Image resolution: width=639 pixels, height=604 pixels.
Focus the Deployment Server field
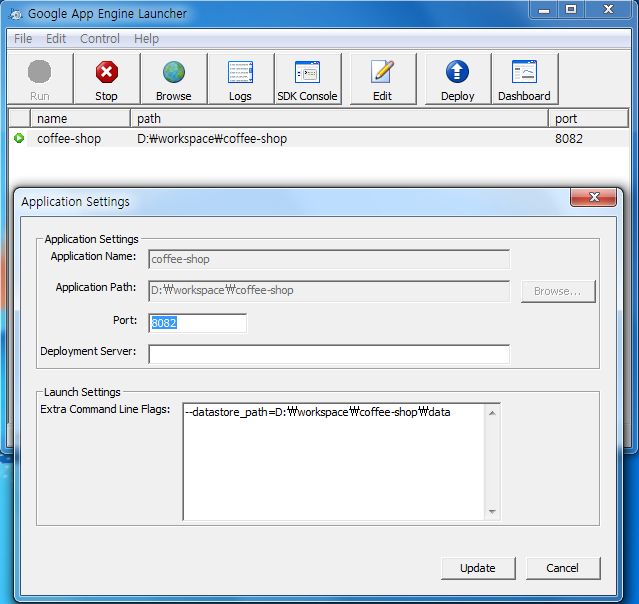coord(329,353)
